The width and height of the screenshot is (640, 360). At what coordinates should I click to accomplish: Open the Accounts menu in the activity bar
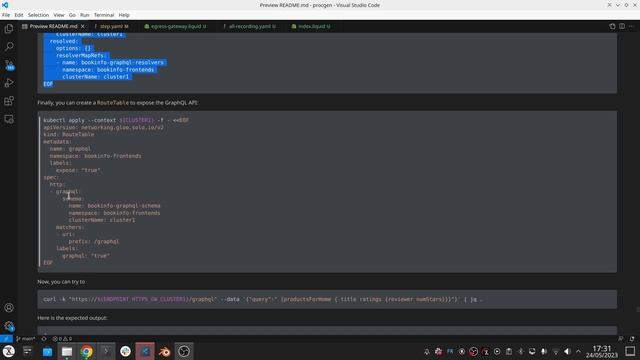[9, 308]
